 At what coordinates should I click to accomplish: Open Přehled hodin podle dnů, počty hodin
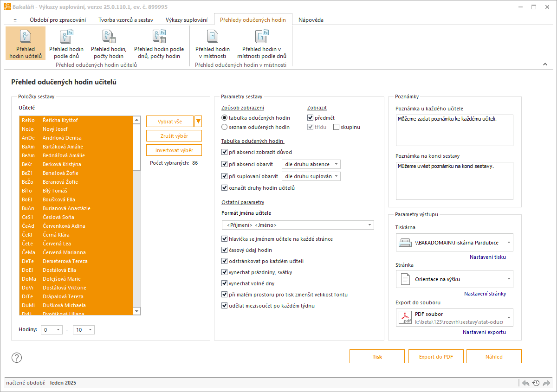159,43
